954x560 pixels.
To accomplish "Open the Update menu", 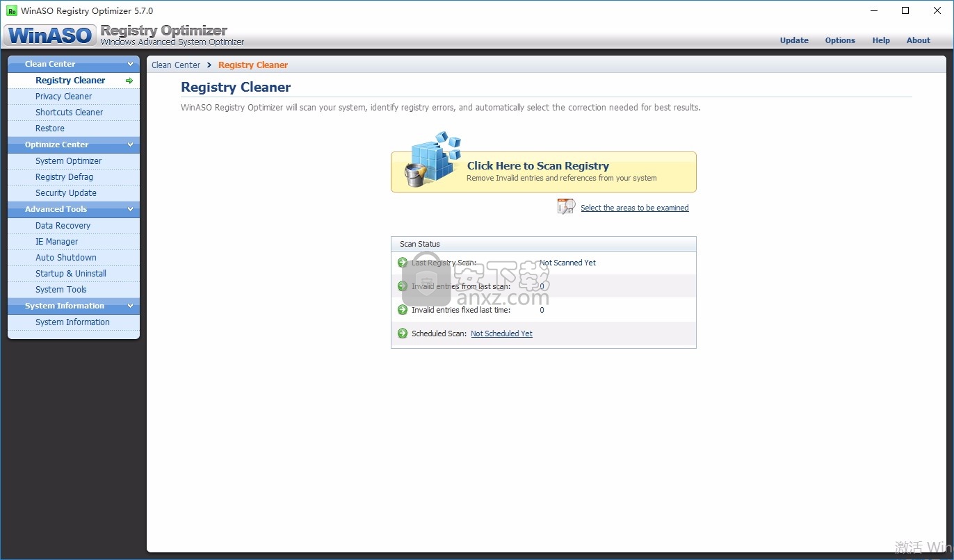I will point(794,40).
